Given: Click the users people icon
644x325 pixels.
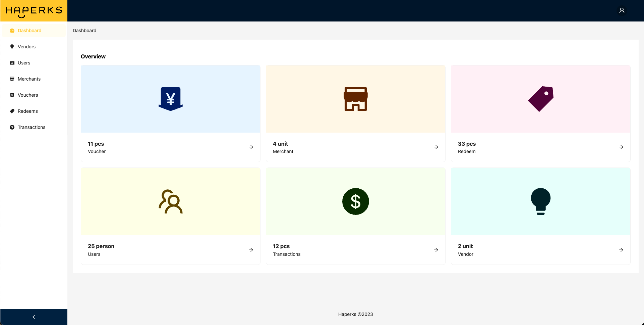Looking at the screenshot, I should pos(170,201).
